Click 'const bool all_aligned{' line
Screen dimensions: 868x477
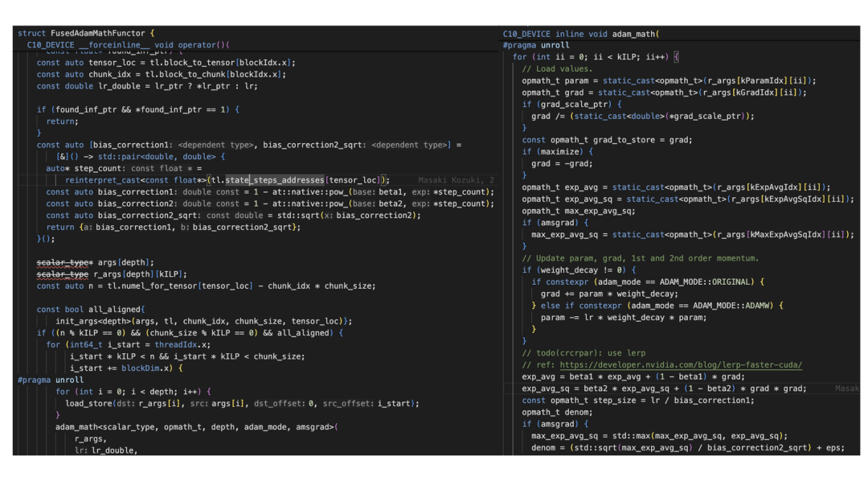tap(91, 309)
